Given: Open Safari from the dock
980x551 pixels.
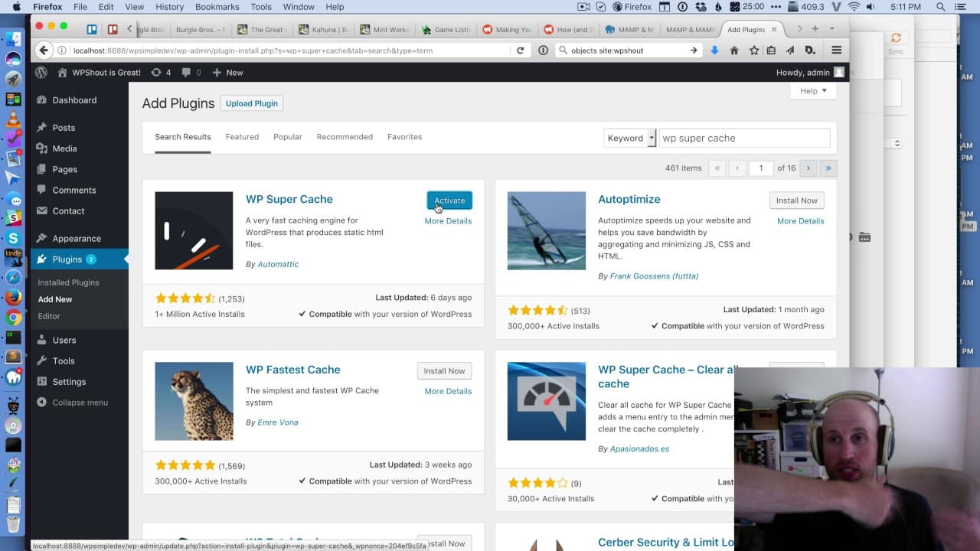Looking at the screenshot, I should coord(13,278).
